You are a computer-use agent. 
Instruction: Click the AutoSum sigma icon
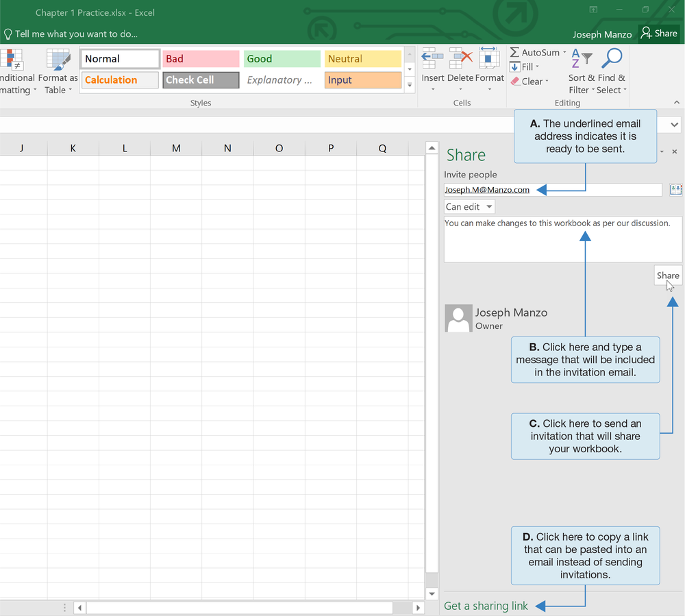pyautogui.click(x=515, y=53)
